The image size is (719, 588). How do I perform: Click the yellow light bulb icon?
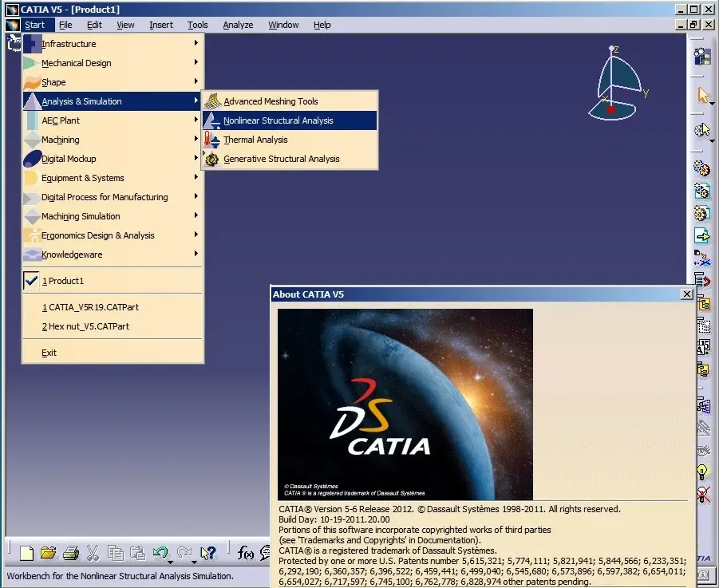[x=702, y=472]
